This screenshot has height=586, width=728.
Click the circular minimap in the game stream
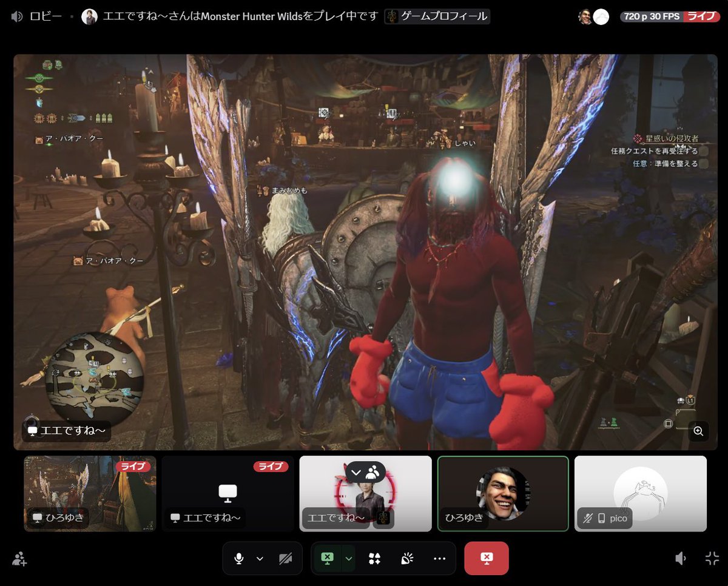(94, 379)
